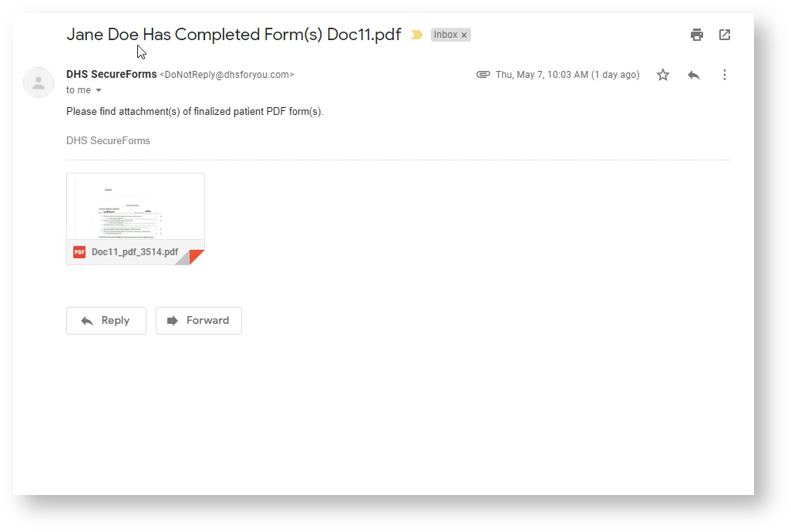Open the email in a new window

pos(725,35)
